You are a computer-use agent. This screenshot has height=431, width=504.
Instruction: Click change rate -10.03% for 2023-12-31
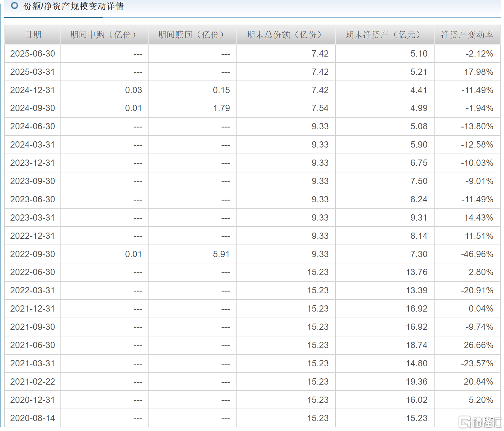[x=477, y=163]
